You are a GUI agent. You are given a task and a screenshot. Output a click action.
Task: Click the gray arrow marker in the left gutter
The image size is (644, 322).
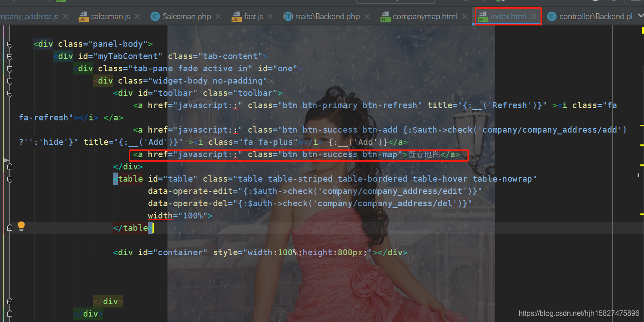coord(6,160)
